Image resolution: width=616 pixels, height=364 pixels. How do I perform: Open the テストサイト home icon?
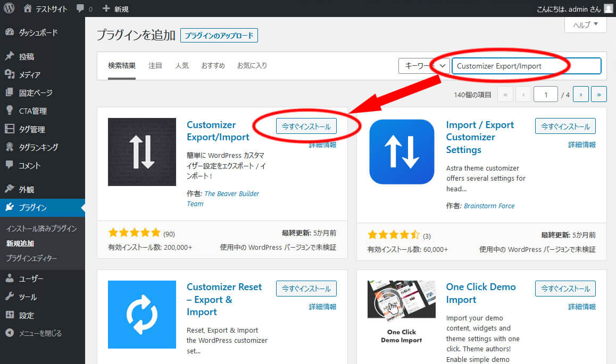click(28, 9)
